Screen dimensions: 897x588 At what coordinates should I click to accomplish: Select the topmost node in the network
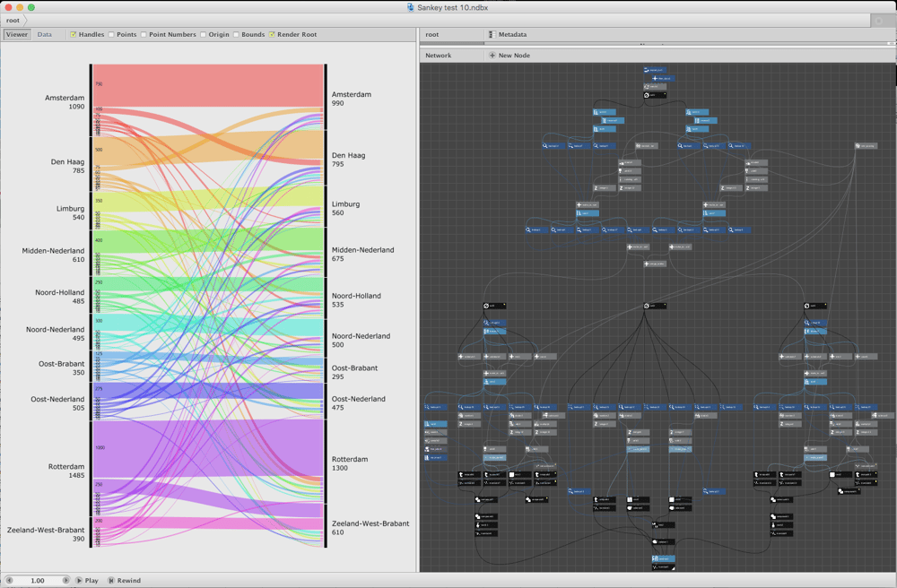pos(655,70)
